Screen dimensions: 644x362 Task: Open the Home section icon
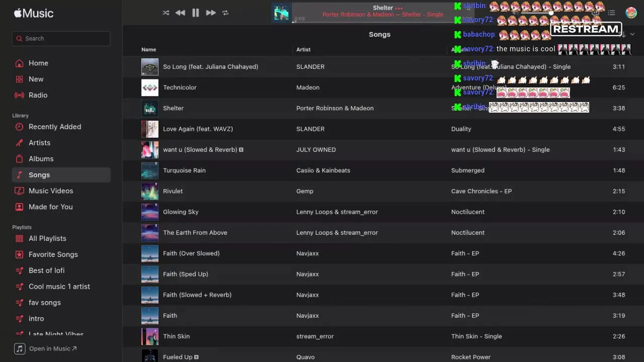[x=19, y=63]
